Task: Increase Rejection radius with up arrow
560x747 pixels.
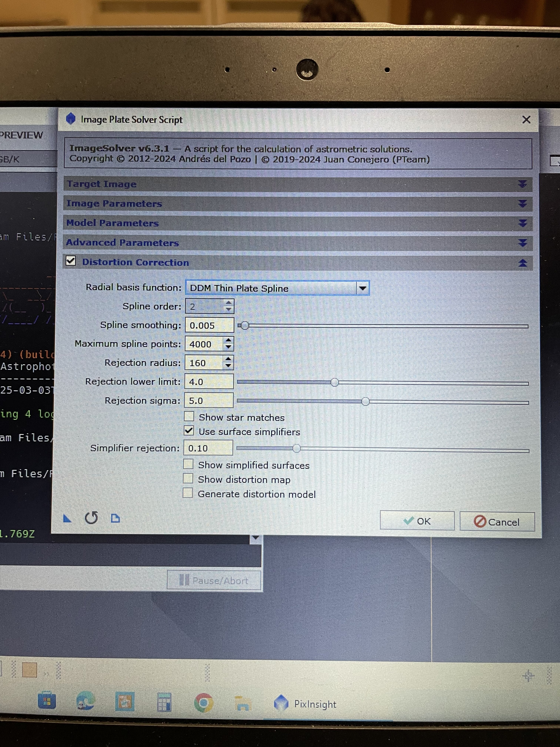Action: pos(229,359)
